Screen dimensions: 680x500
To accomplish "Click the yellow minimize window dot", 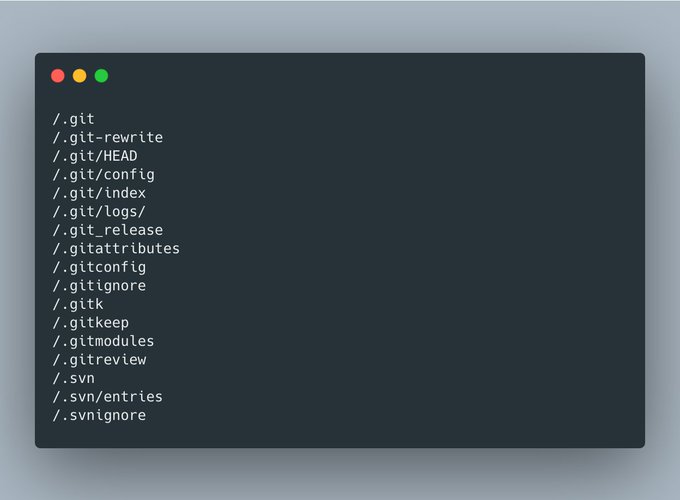I will 79,76.
